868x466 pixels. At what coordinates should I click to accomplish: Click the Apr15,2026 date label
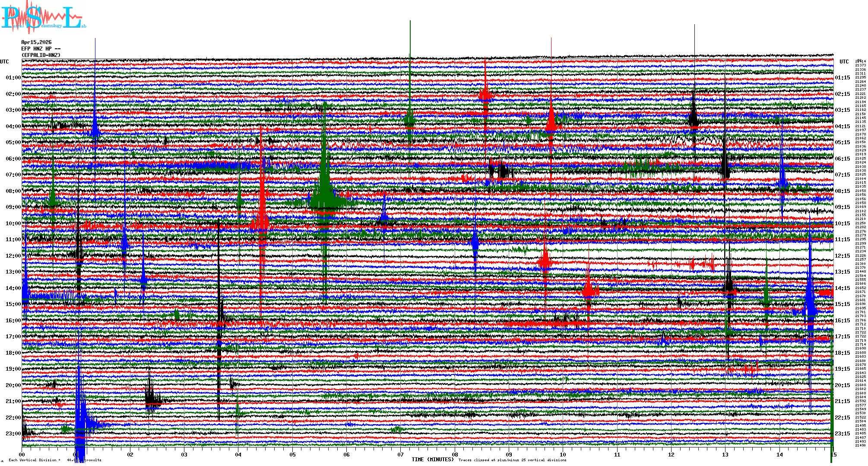(x=36, y=42)
